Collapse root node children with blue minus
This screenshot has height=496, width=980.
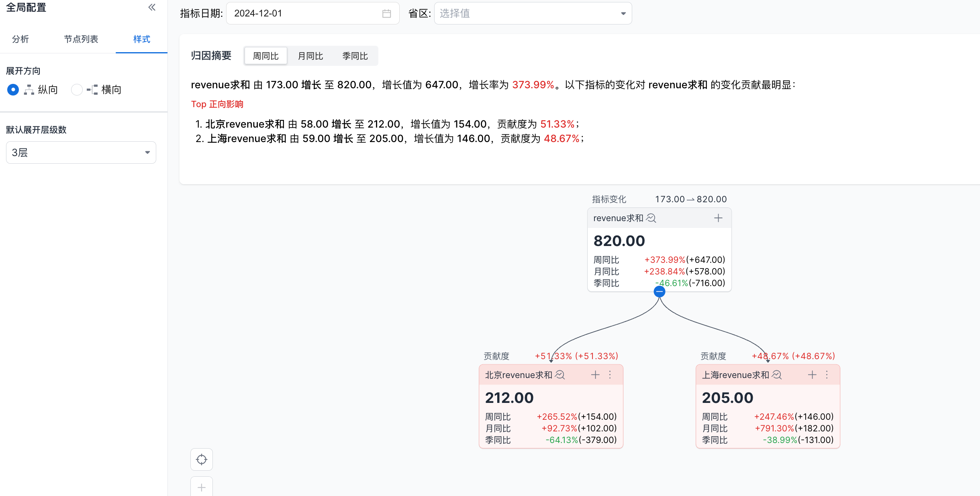[659, 292]
